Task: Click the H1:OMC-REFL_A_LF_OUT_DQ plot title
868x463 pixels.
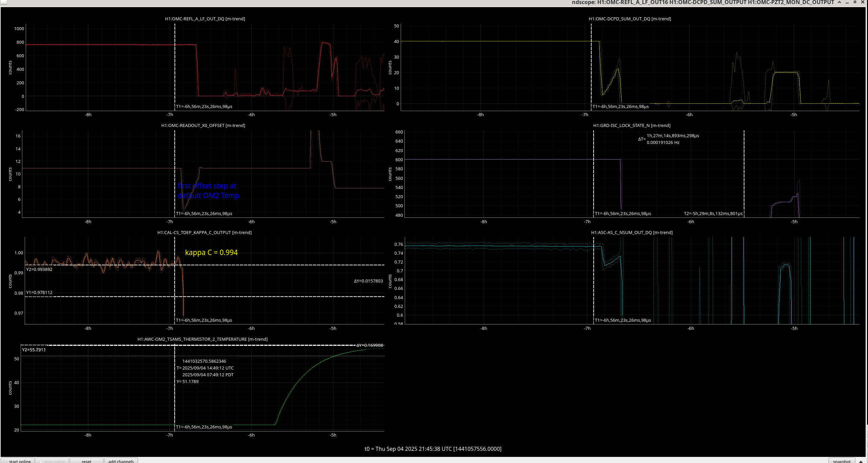Action: [x=205, y=19]
